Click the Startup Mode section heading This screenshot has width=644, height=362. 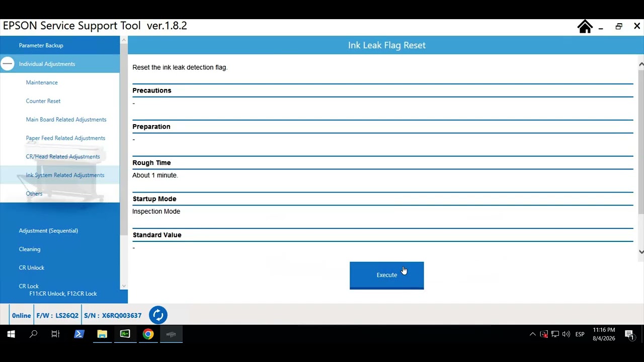154,199
